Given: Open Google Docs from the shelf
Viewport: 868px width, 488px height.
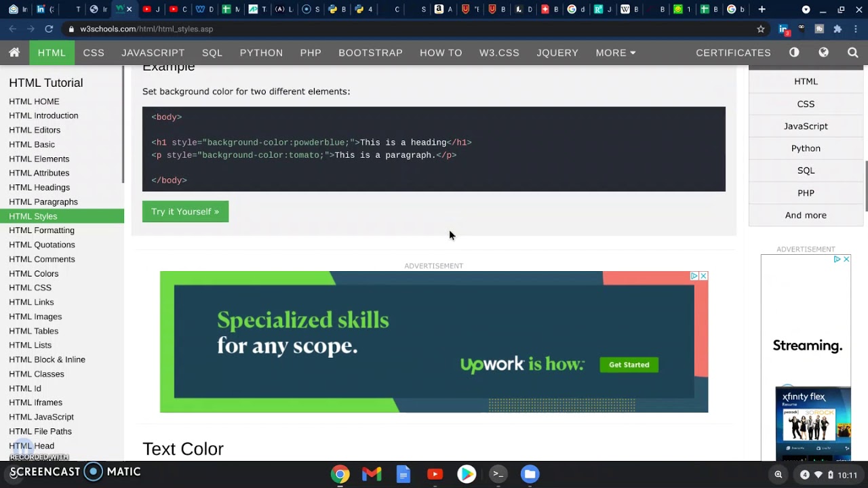Looking at the screenshot, I should click(403, 474).
